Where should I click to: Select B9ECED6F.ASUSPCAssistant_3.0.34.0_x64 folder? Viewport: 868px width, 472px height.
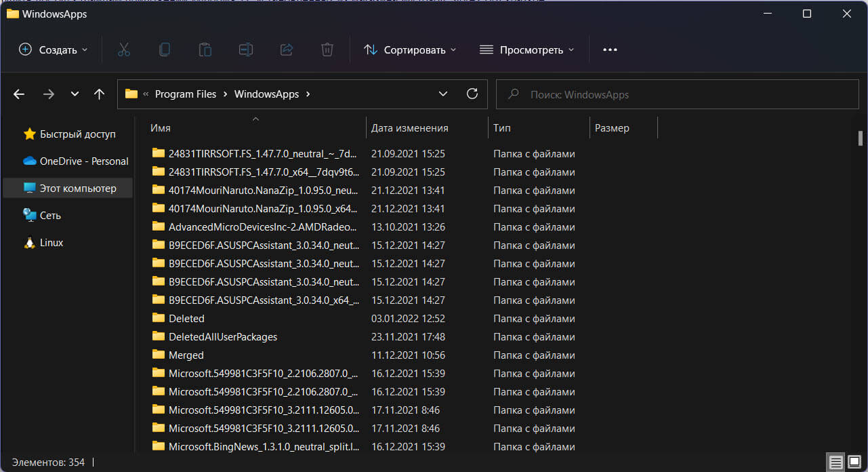click(x=264, y=300)
